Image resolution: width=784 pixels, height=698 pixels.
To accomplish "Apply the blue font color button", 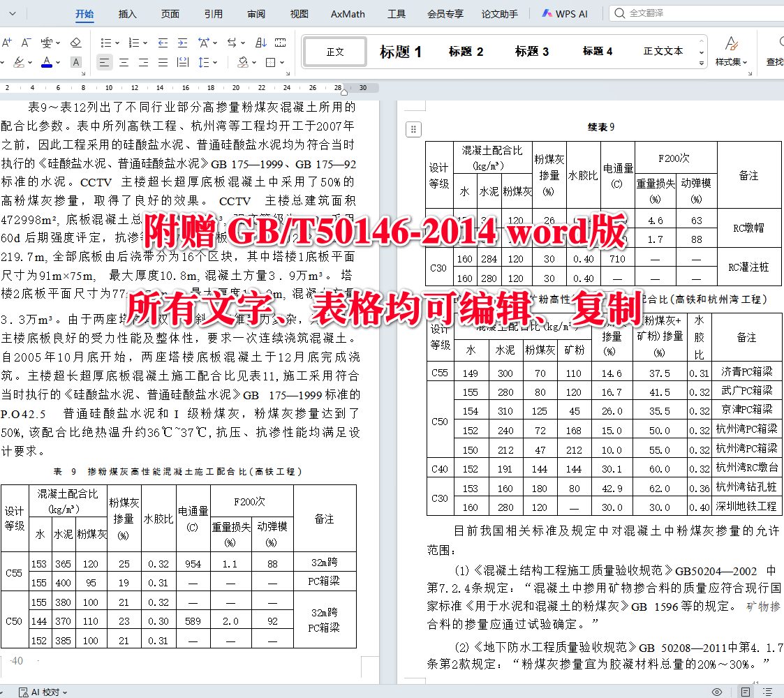I will [x=47, y=62].
